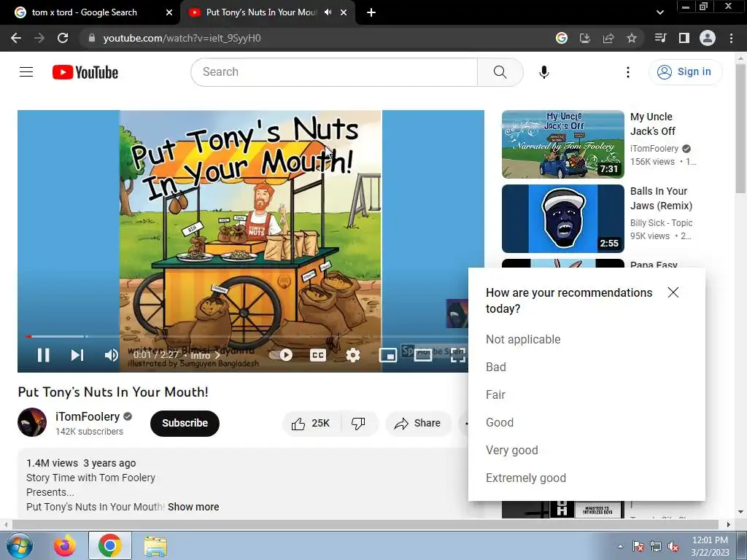Image resolution: width=747 pixels, height=560 pixels.
Task: Activate miniplayer mode
Action: (x=388, y=355)
